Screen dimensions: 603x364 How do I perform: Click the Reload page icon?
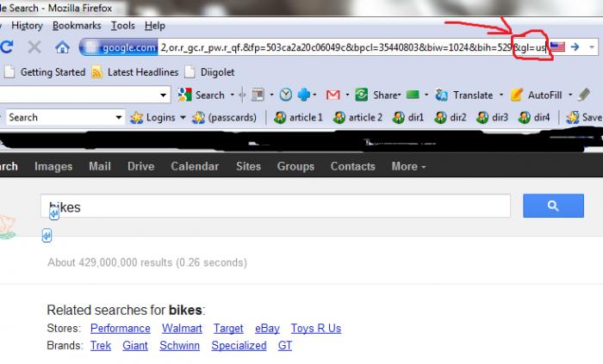pyautogui.click(x=7, y=47)
